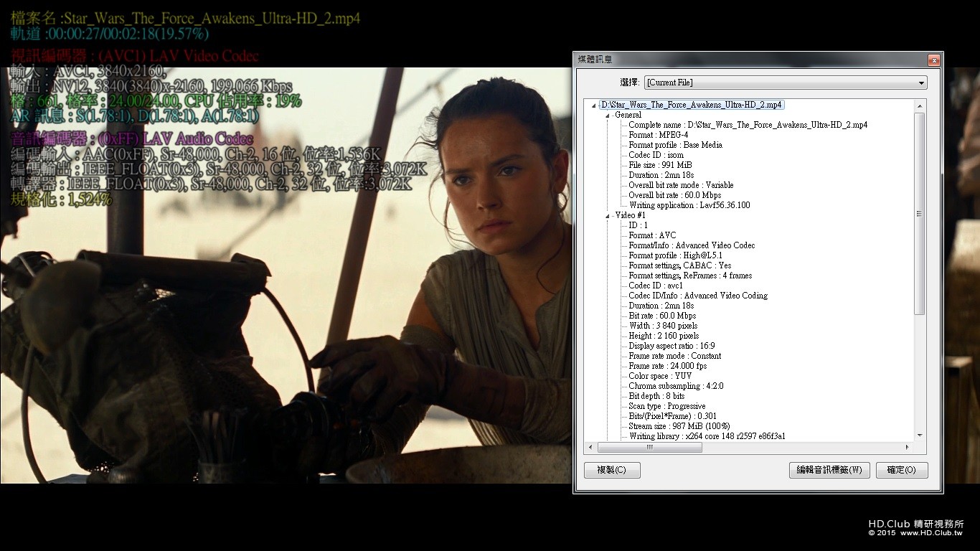The image size is (980, 551).
Task: Select the 'Complete name' row
Action: pos(748,125)
